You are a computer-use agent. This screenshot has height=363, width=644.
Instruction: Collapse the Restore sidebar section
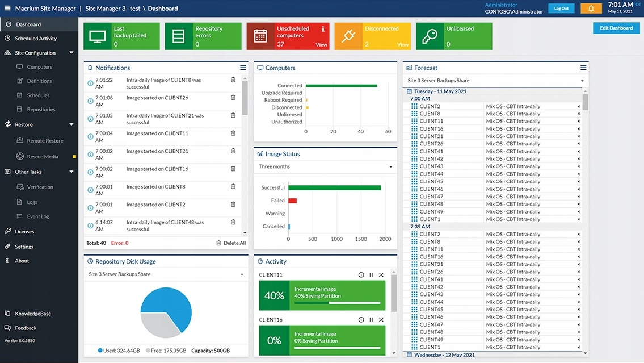point(71,124)
